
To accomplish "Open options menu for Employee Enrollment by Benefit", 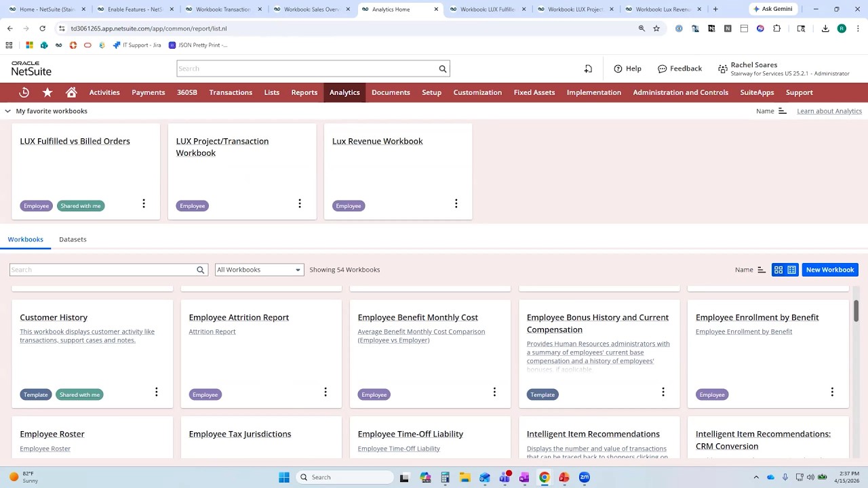I will click(832, 392).
